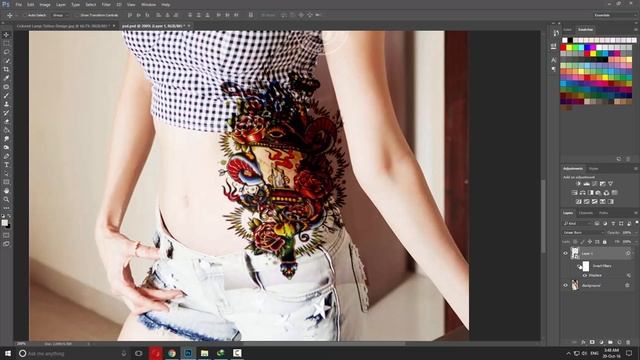This screenshot has height=360, width=640.
Task: Click the Add layer style fx icon
Action: tap(583, 342)
